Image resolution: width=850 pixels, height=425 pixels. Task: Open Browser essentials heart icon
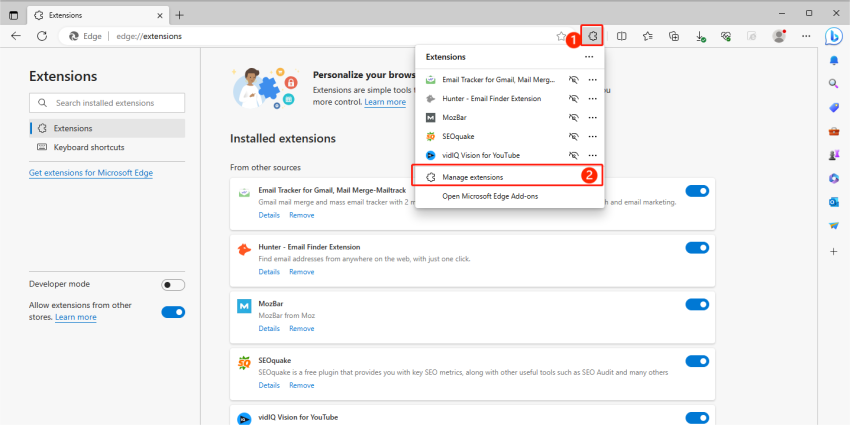pos(726,36)
